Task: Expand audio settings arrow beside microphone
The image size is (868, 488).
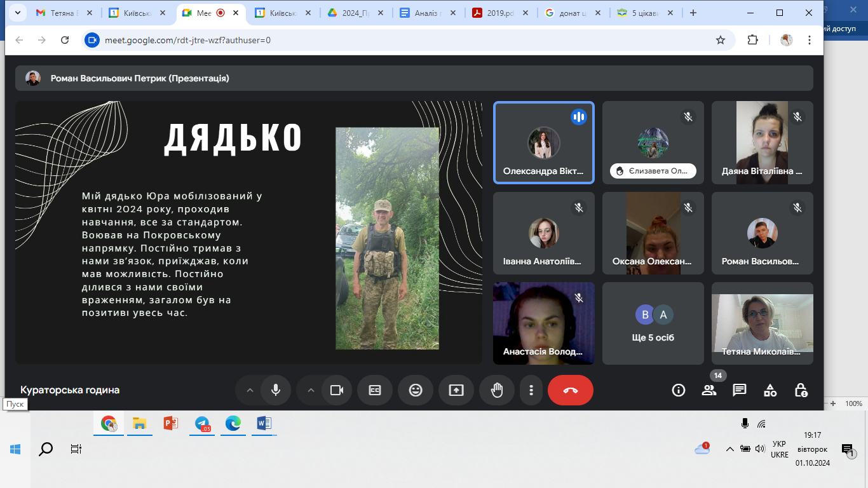Action: [250, 390]
